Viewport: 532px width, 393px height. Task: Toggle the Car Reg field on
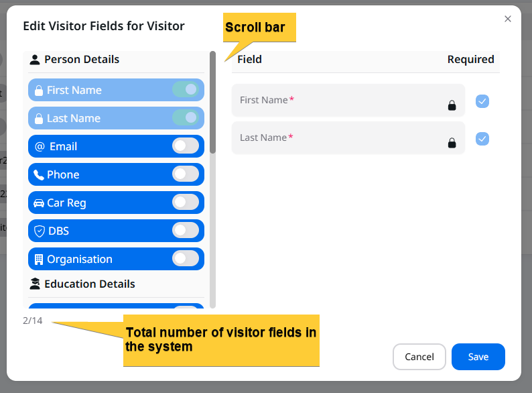pyautogui.click(x=186, y=202)
